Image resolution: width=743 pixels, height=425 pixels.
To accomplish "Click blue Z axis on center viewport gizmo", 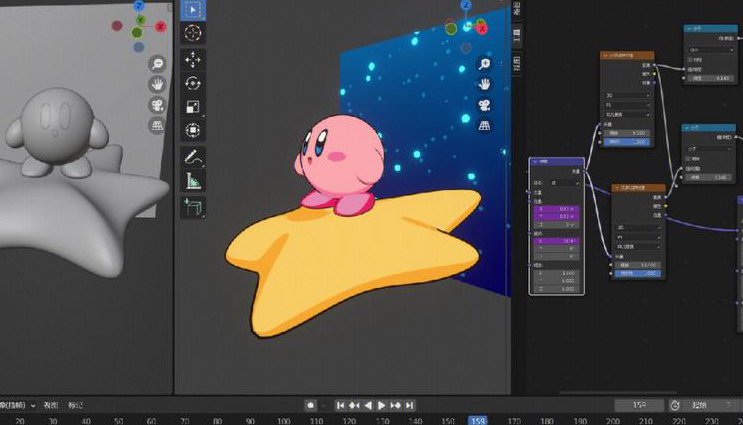I will 466,5.
